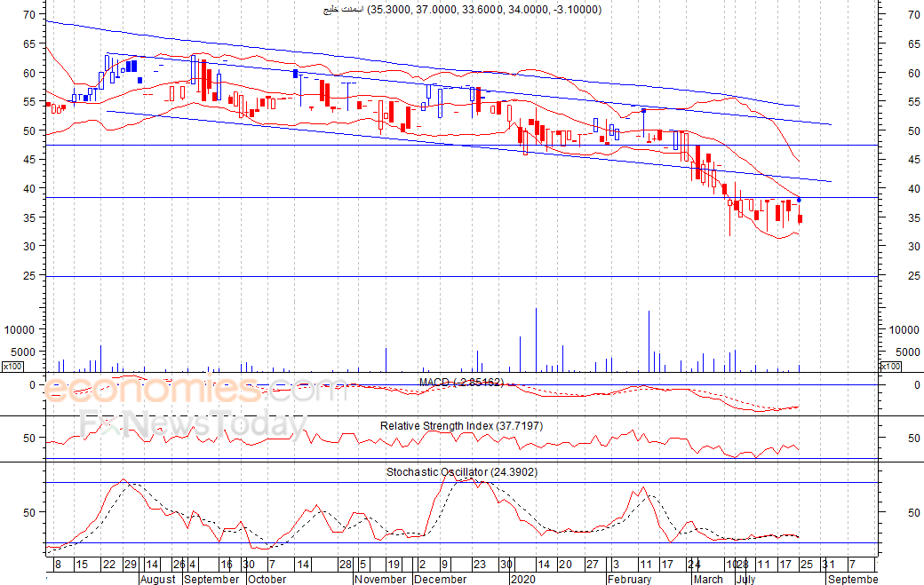Click the date label 8 on time axis

coord(58,565)
